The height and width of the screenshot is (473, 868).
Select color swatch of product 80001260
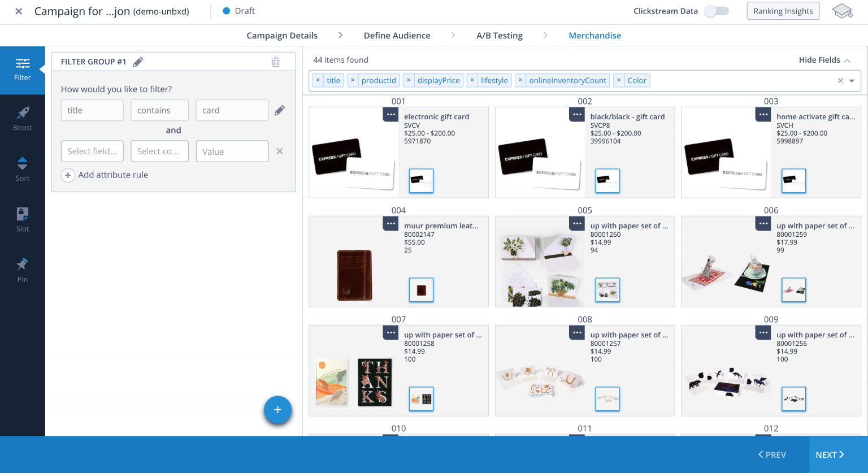(607, 290)
